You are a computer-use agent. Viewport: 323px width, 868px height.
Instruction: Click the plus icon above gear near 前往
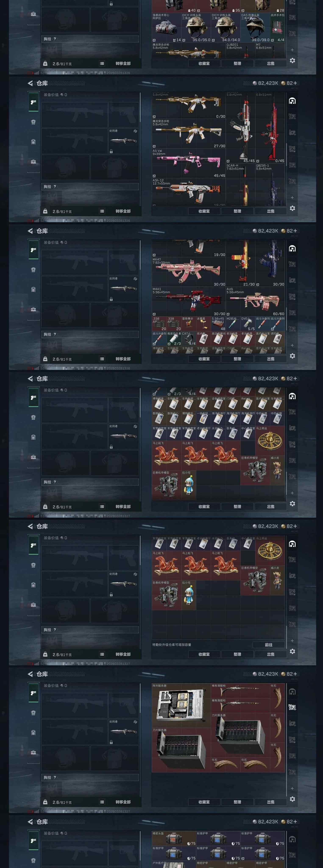(292, 640)
